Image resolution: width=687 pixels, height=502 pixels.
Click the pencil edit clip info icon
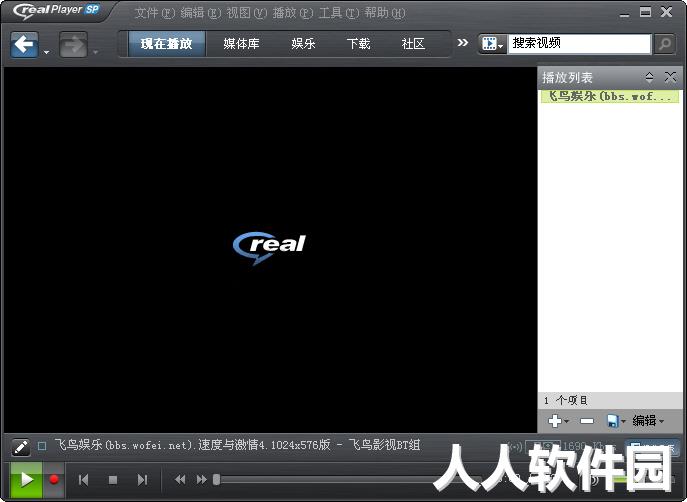click(21, 447)
